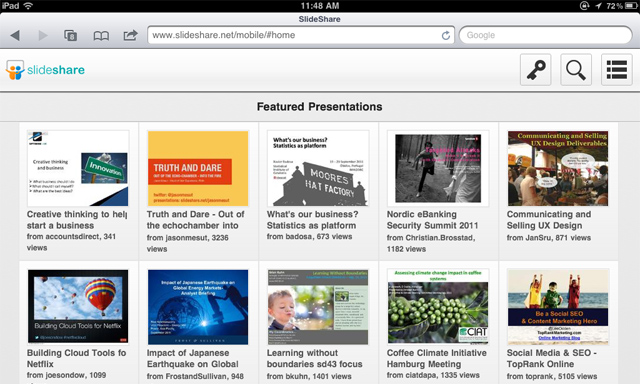Click "from JanSru, 871 views" text
640x384 pixels.
(x=549, y=238)
